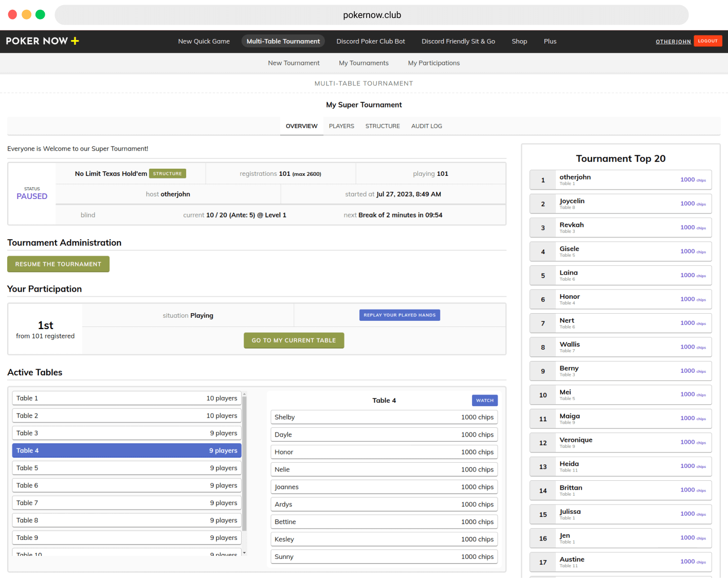Switch to the Players tab

click(341, 126)
